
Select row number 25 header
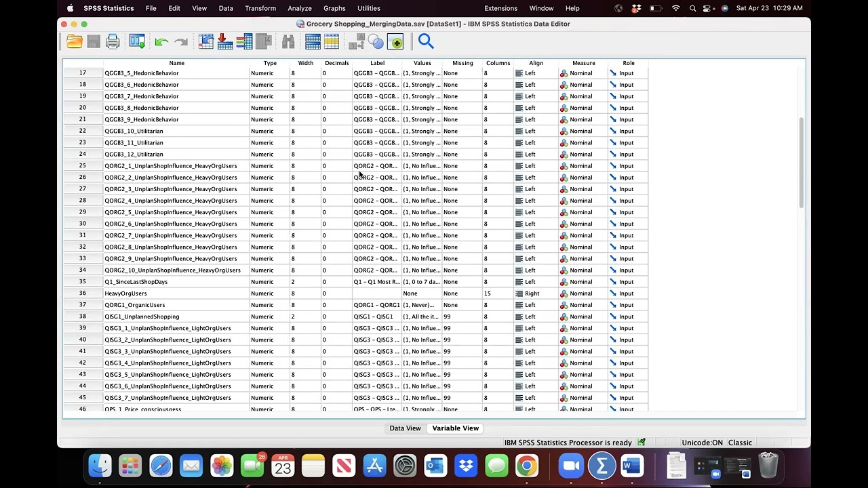tap(83, 166)
